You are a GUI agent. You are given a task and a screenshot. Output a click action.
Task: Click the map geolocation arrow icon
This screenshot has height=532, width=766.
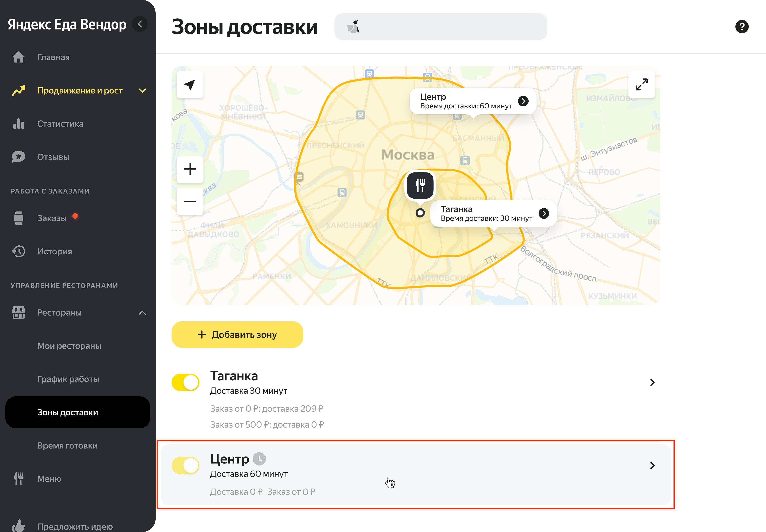tap(190, 85)
